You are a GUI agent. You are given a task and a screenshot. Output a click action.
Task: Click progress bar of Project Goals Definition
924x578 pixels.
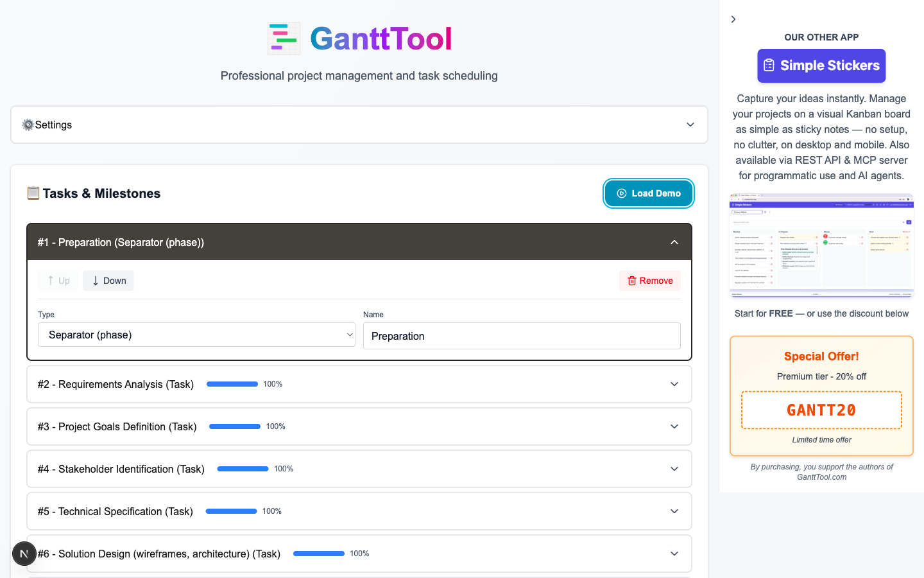tap(235, 426)
